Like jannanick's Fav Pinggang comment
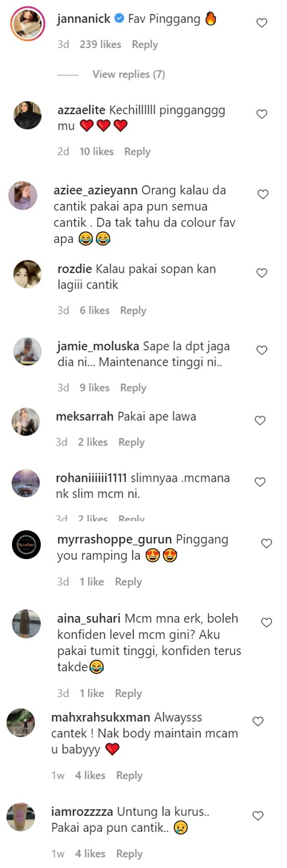The image size is (287, 868). click(261, 23)
